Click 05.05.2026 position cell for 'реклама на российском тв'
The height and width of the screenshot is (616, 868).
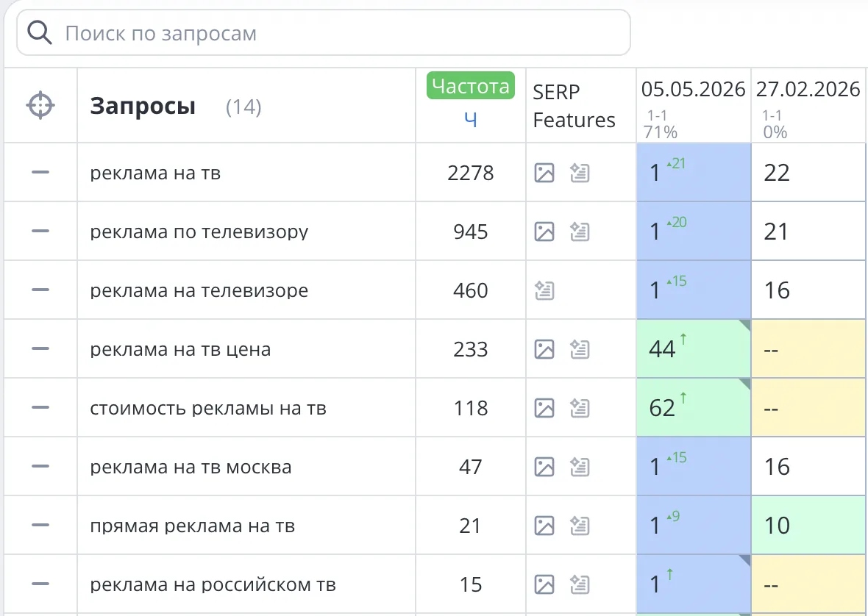[x=694, y=584]
